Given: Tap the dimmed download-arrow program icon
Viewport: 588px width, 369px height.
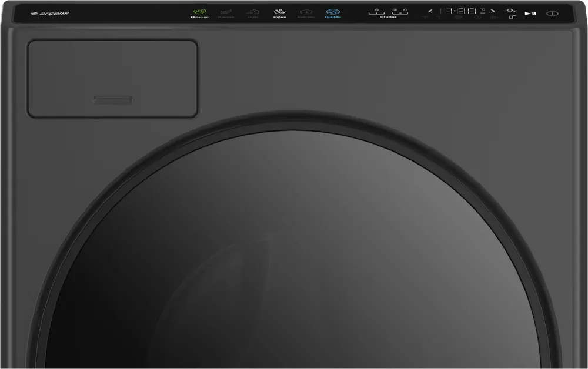Looking at the screenshot, I should pos(306,12).
